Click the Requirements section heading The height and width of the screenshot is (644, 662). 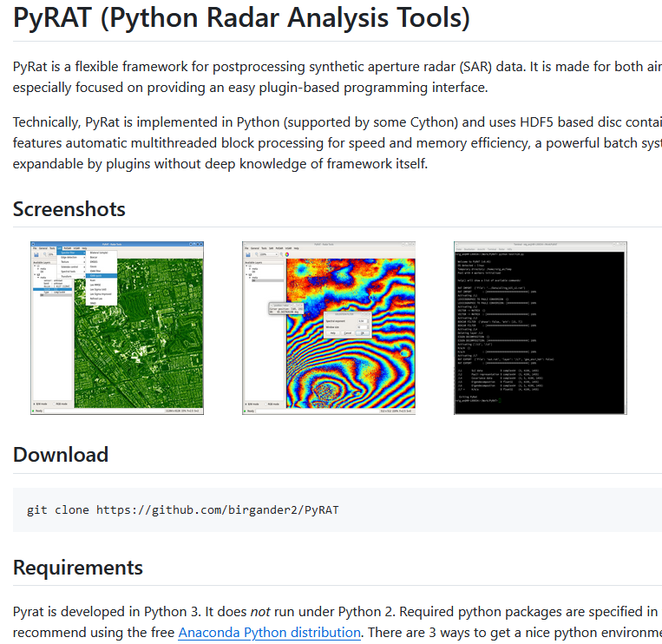coord(78,568)
